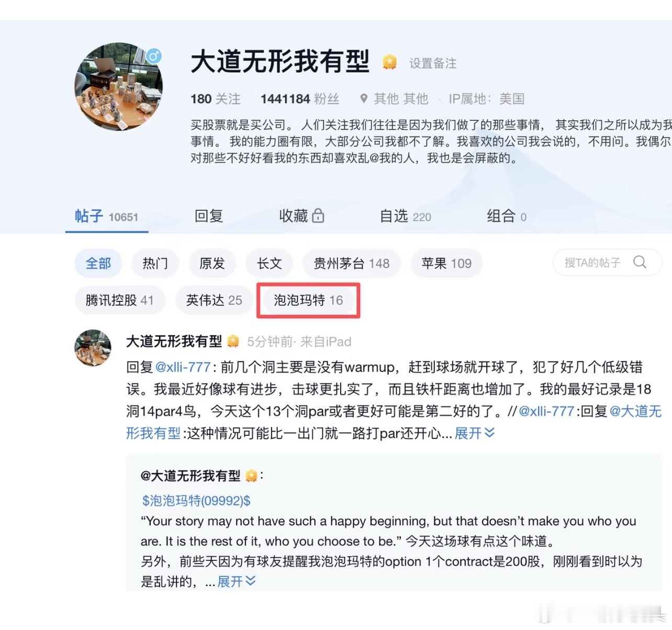
Task: Click 设置备注 next to the name
Action: [x=433, y=63]
